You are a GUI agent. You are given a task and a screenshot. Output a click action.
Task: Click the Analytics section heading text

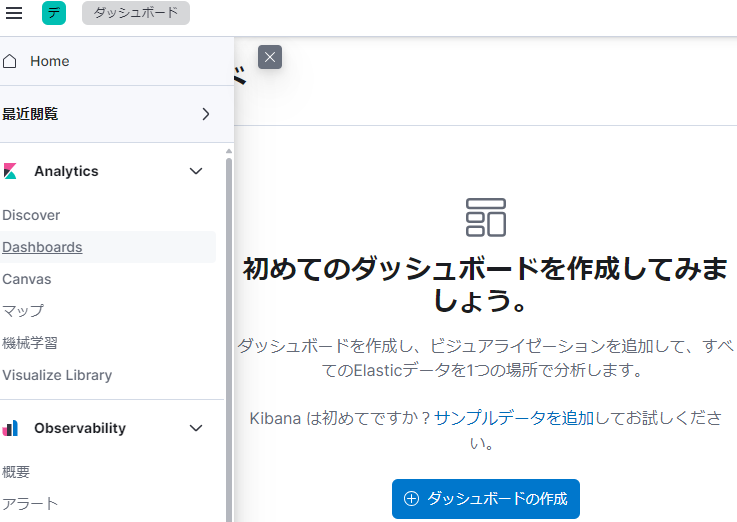(66, 171)
